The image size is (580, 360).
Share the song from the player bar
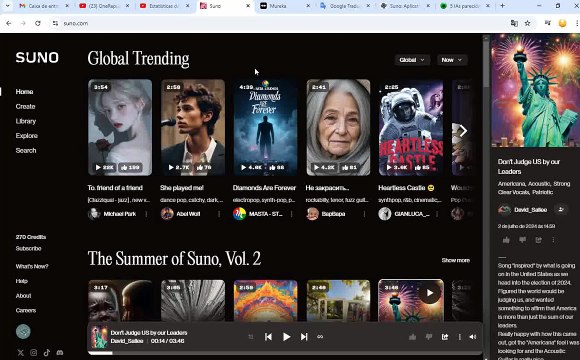(445, 337)
